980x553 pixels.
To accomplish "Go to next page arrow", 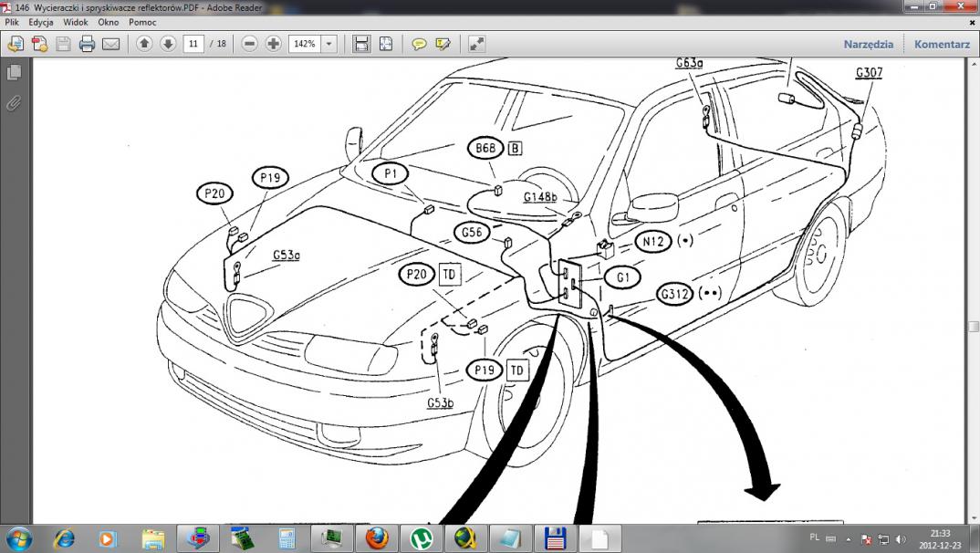I will pos(168,44).
